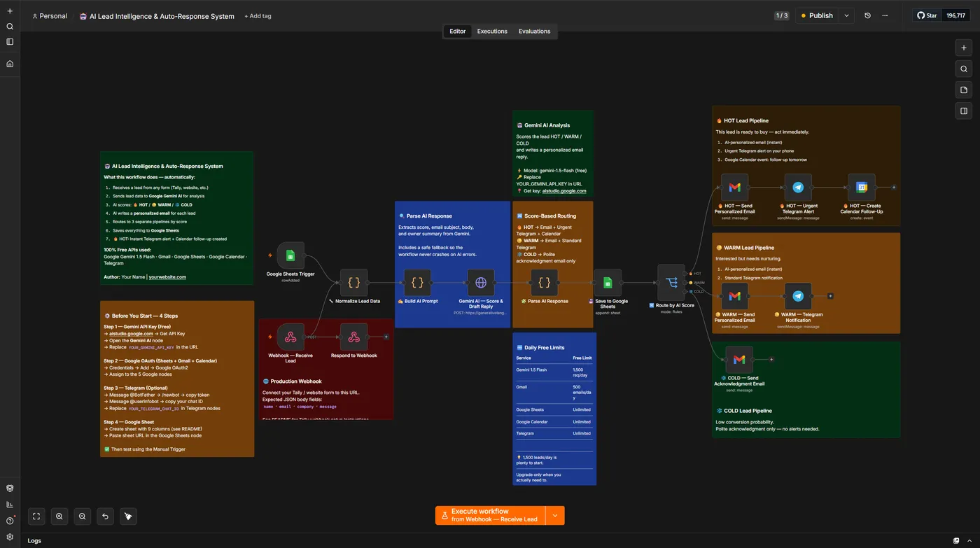The height and width of the screenshot is (548, 980).
Task: Select WARM Telegram Notification node
Action: 798,296
